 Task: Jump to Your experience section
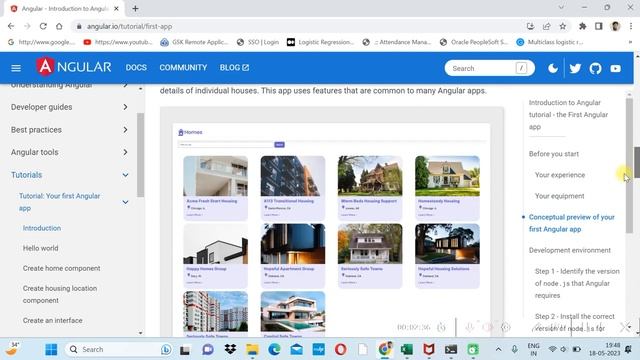(560, 175)
